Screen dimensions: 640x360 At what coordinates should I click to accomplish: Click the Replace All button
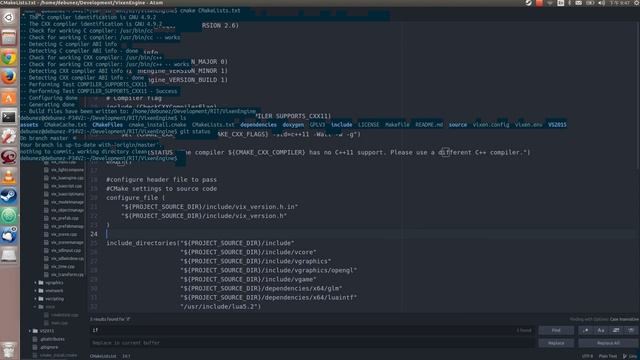point(608,343)
